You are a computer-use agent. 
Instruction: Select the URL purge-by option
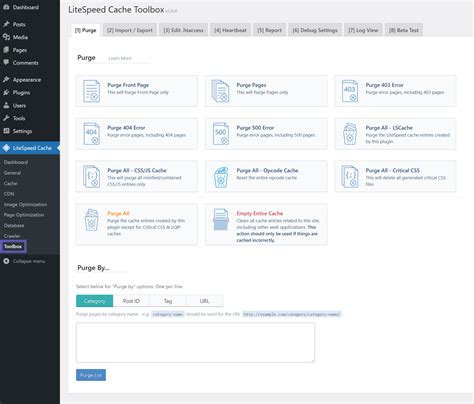204,301
